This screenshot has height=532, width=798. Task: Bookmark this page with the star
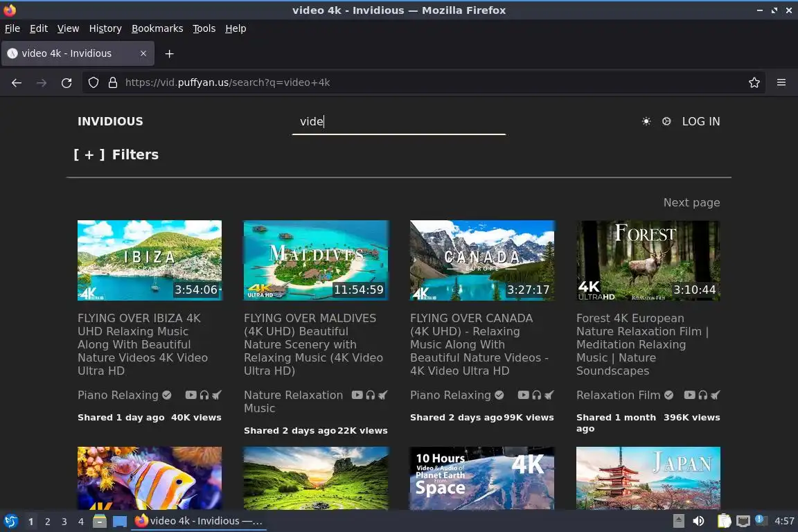click(754, 82)
